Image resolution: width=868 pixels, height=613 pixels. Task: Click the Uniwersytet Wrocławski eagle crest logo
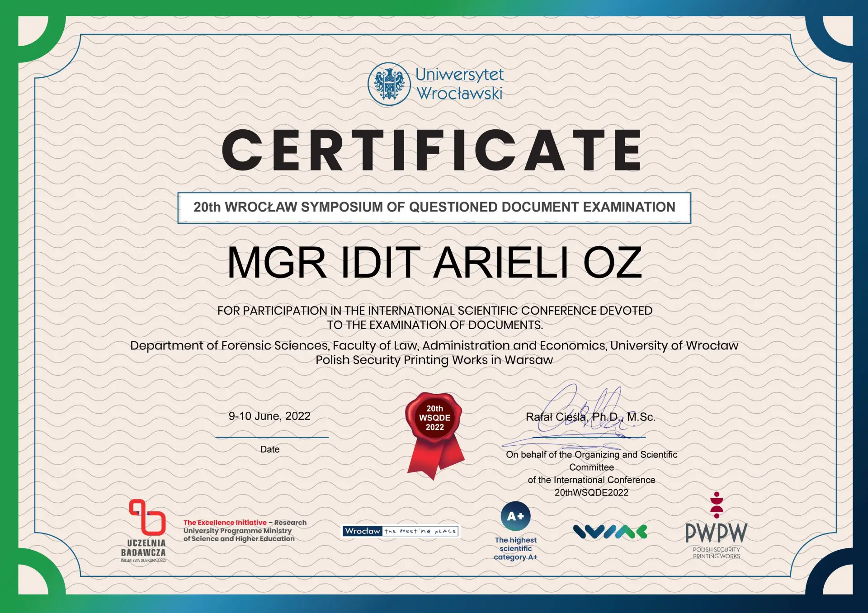pos(389,84)
